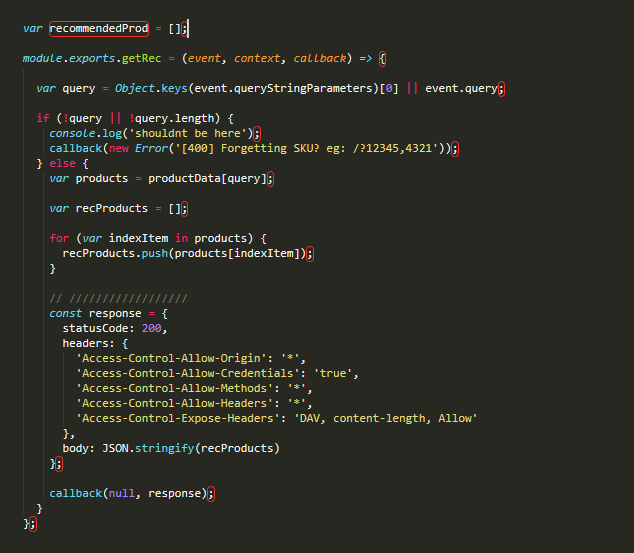Click the 'new Error' constructor
Screen dimensions: 634x553
138,148
